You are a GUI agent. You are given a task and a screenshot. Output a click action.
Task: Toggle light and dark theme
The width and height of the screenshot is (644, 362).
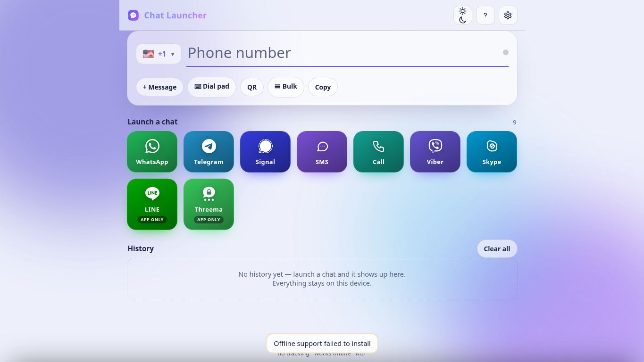tap(462, 15)
